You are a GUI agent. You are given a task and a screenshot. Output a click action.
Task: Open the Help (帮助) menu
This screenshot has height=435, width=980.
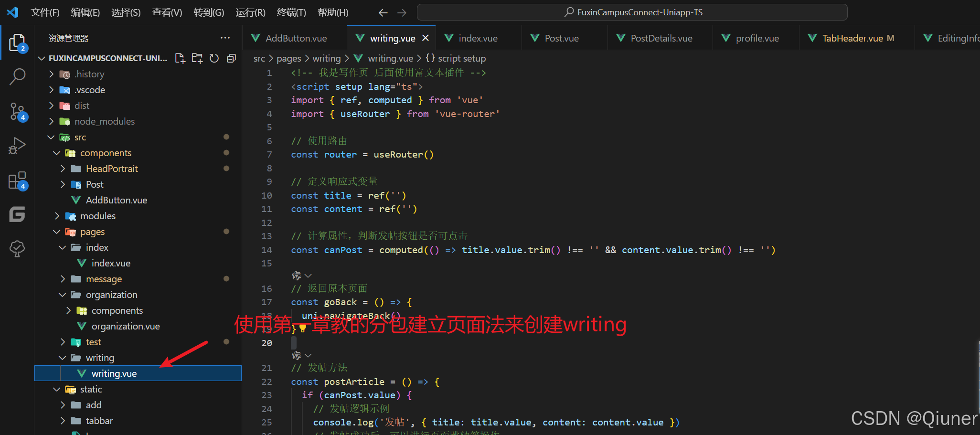333,12
